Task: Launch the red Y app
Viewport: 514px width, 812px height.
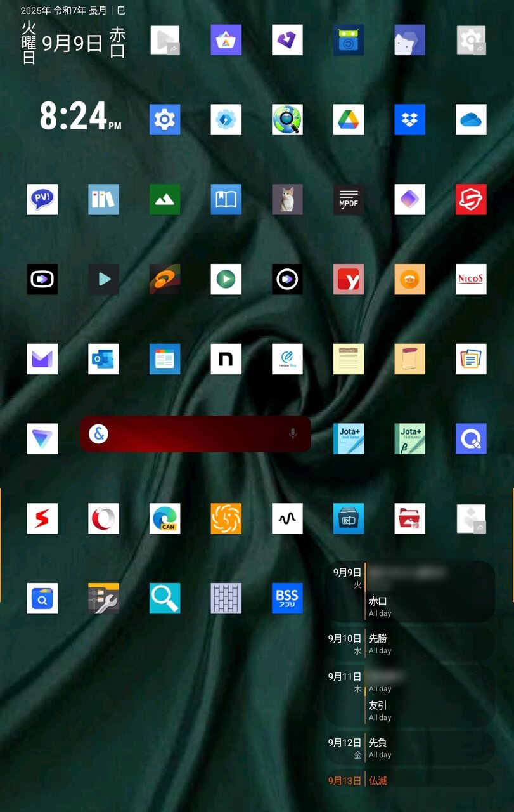Action: pos(349,279)
